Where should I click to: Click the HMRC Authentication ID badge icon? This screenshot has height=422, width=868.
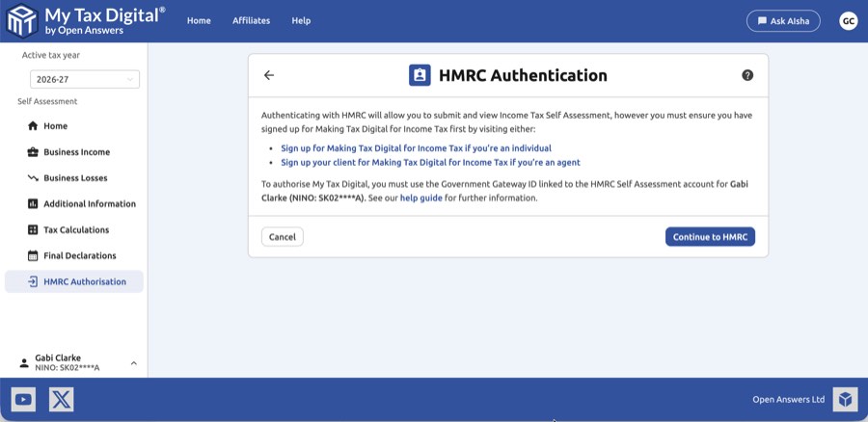click(420, 75)
